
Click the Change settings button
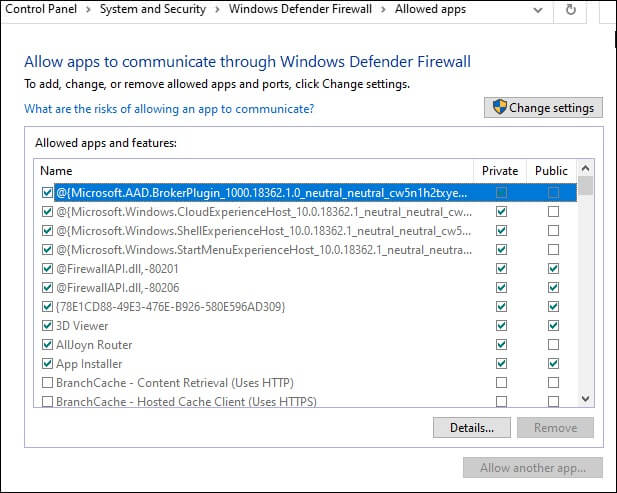coord(543,107)
